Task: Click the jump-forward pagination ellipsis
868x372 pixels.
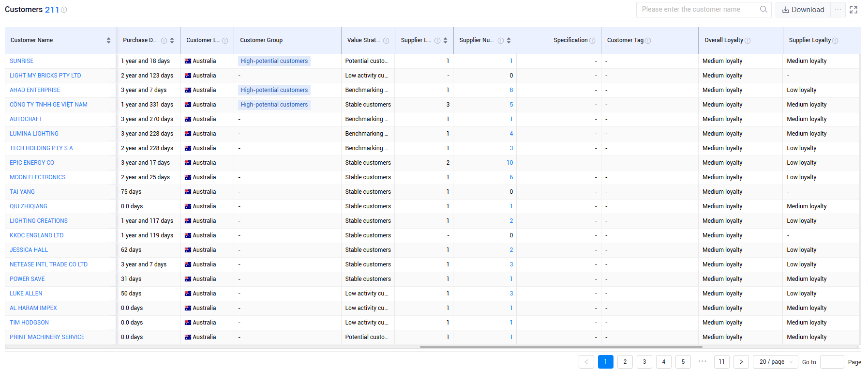Action: click(703, 361)
